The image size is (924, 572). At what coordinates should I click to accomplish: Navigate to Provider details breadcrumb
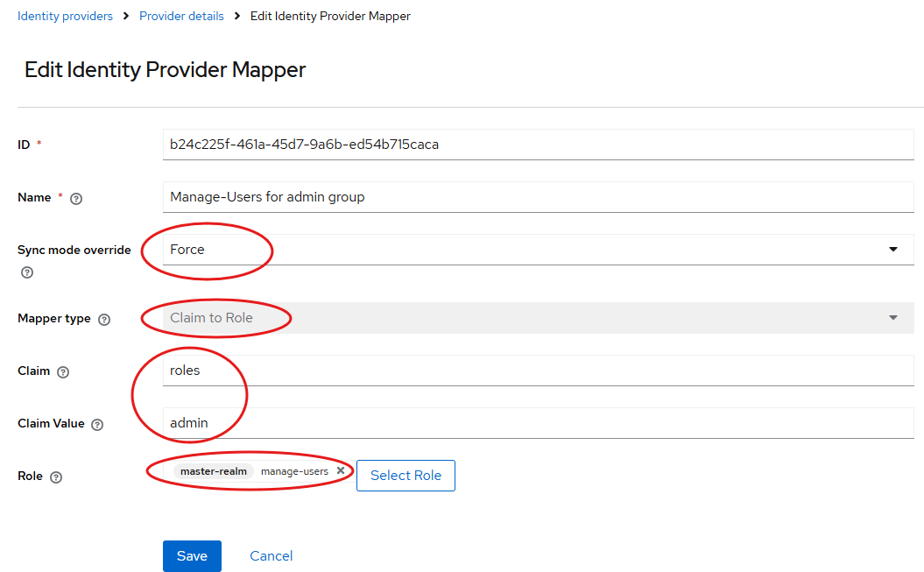click(x=181, y=16)
